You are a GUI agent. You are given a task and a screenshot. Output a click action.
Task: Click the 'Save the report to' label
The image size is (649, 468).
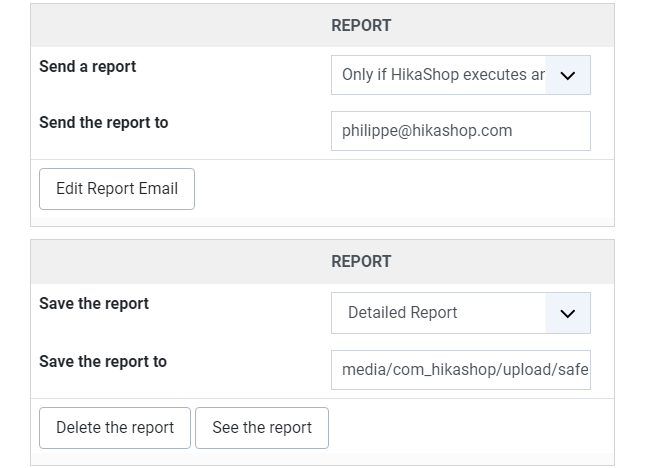tap(103, 362)
